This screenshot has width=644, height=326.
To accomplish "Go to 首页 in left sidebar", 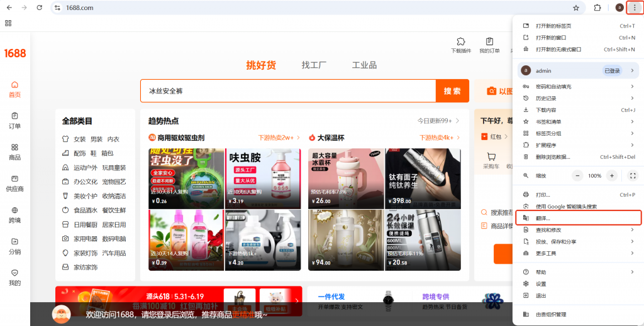I will point(15,89).
